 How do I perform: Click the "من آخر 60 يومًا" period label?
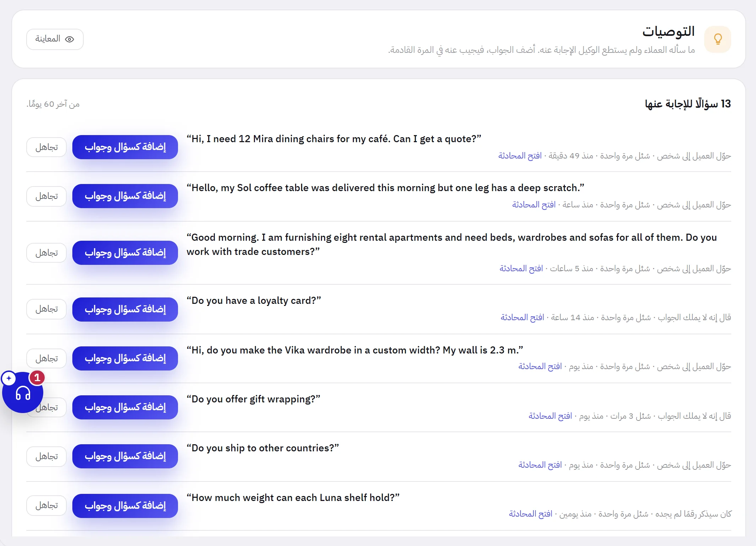click(x=53, y=104)
